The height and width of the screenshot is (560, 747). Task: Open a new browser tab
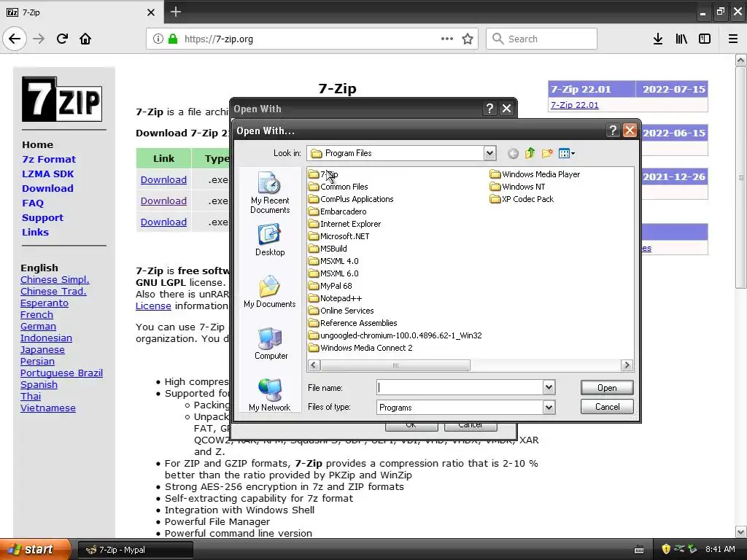tap(176, 12)
